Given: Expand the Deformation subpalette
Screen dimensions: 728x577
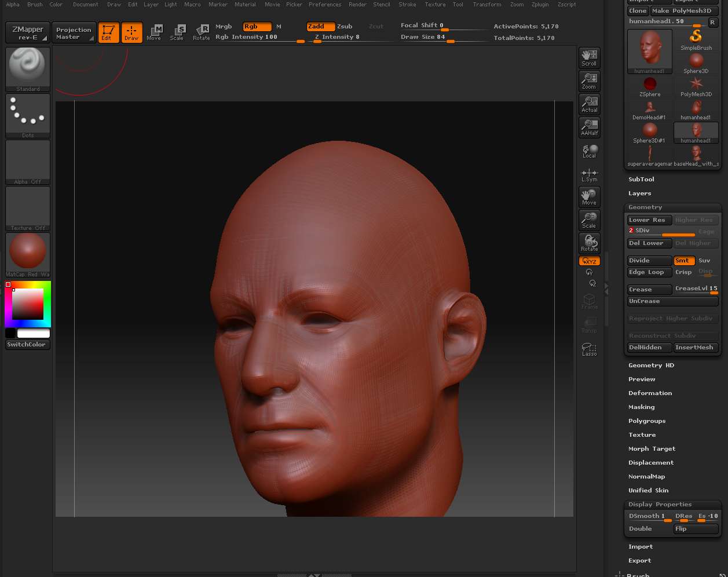Looking at the screenshot, I should click(650, 393).
